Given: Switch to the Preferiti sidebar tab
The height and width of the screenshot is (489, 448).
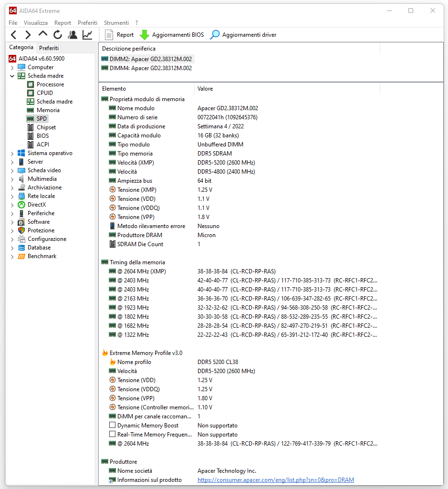Looking at the screenshot, I should click(x=49, y=48).
